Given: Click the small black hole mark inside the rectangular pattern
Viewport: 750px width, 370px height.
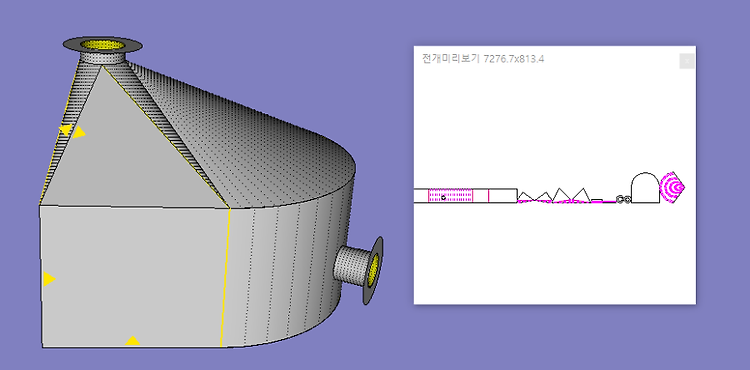Looking at the screenshot, I should click(443, 197).
